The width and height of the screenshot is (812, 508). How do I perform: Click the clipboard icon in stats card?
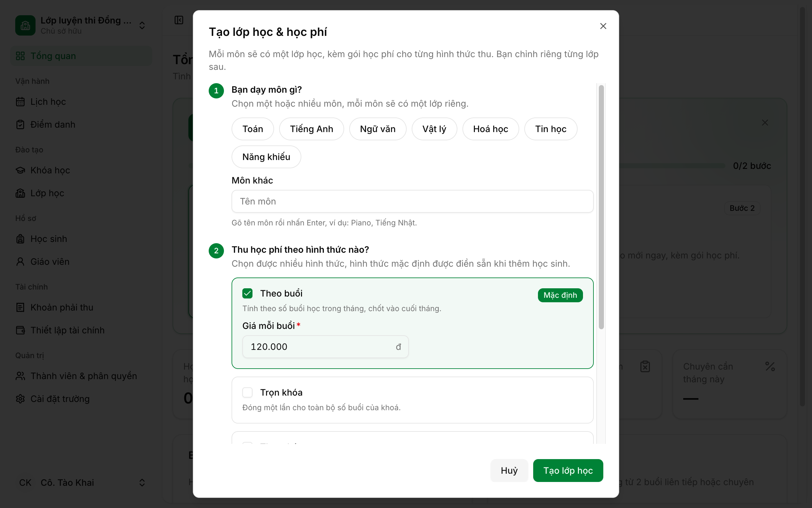tap(645, 366)
